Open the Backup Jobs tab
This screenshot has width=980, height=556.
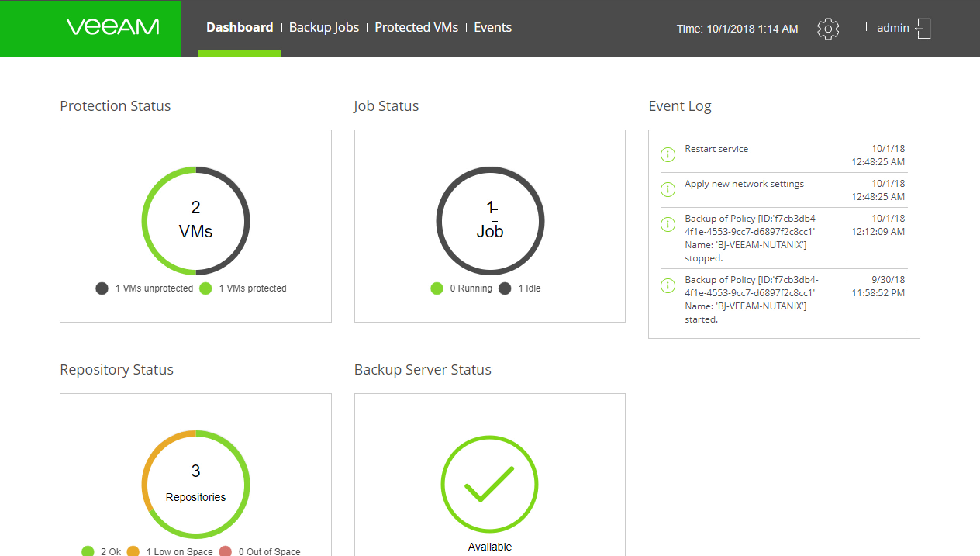324,27
